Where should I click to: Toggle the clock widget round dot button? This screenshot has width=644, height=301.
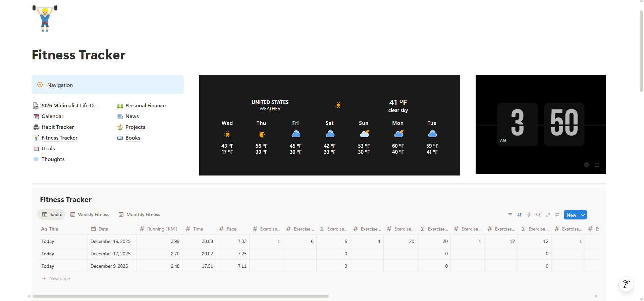tap(586, 165)
